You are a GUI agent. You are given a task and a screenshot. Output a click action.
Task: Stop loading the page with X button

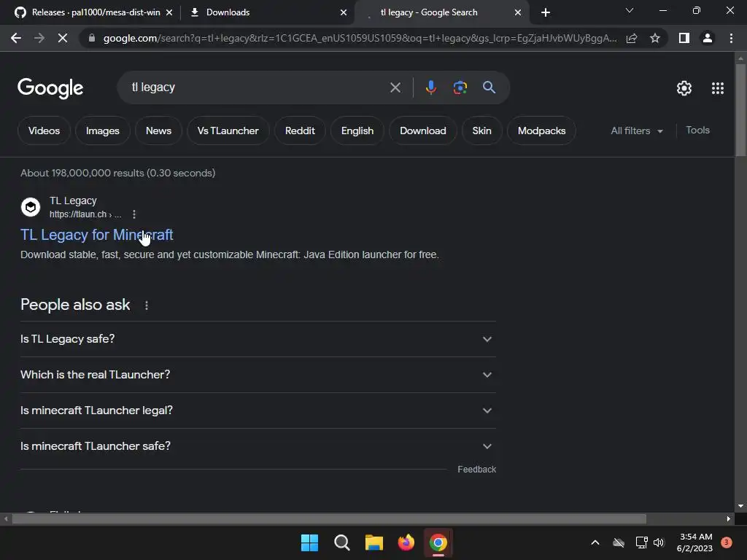(63, 38)
